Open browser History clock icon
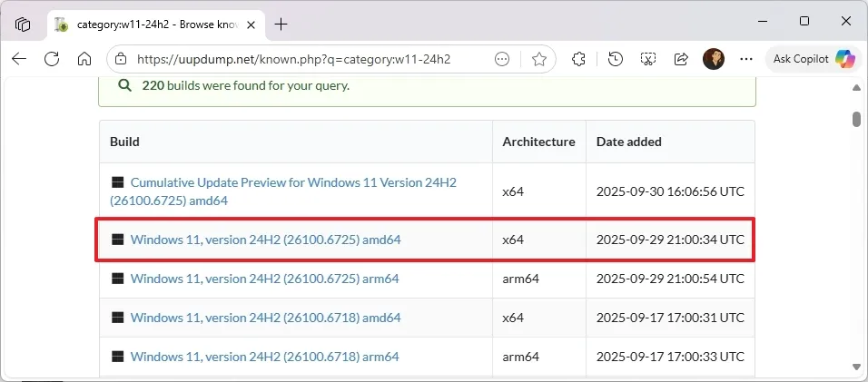The height and width of the screenshot is (382, 868). point(616,59)
